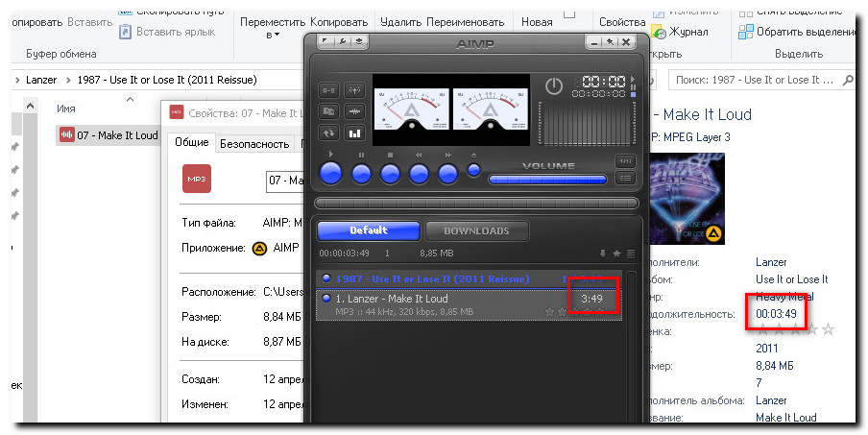Click album value Use It or Lose It

792,278
